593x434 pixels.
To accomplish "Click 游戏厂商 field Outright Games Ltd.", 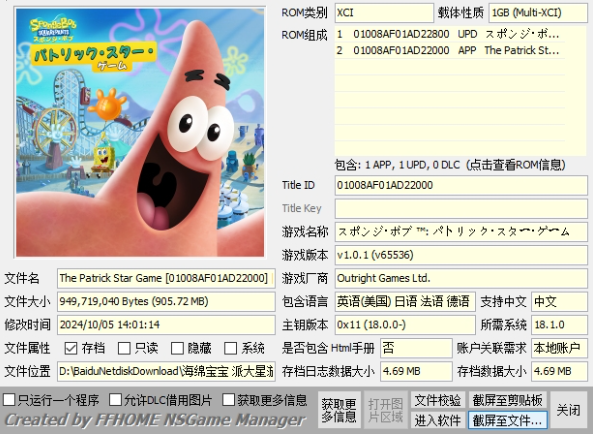I will pos(461,278).
